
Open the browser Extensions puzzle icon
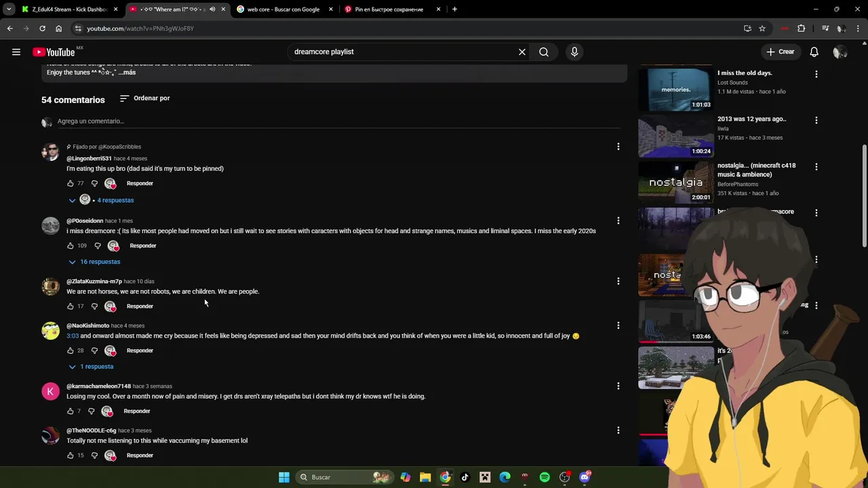(802, 28)
